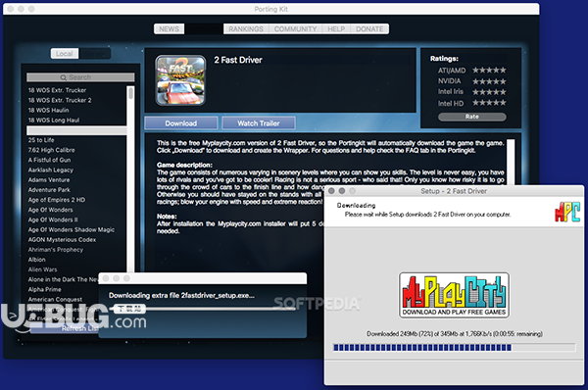Select Ahriman's Prophecy in list

(x=56, y=249)
